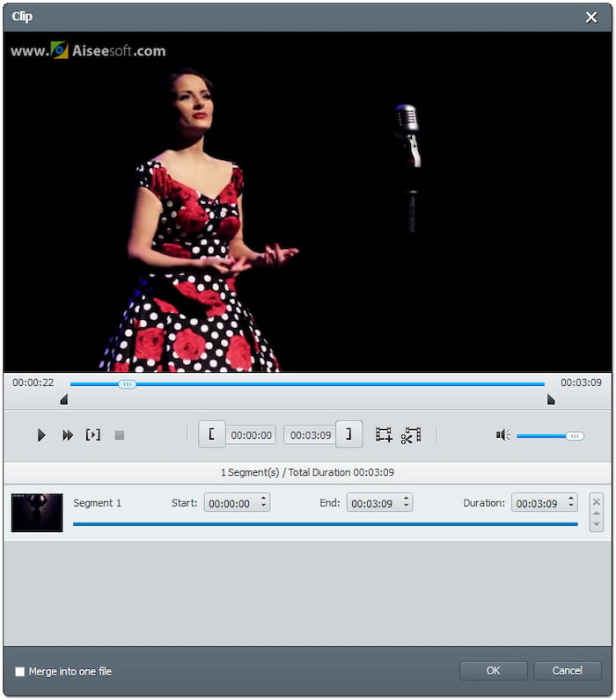Click the playback position slider handle
The width and height of the screenshot is (616, 700).
(x=128, y=383)
